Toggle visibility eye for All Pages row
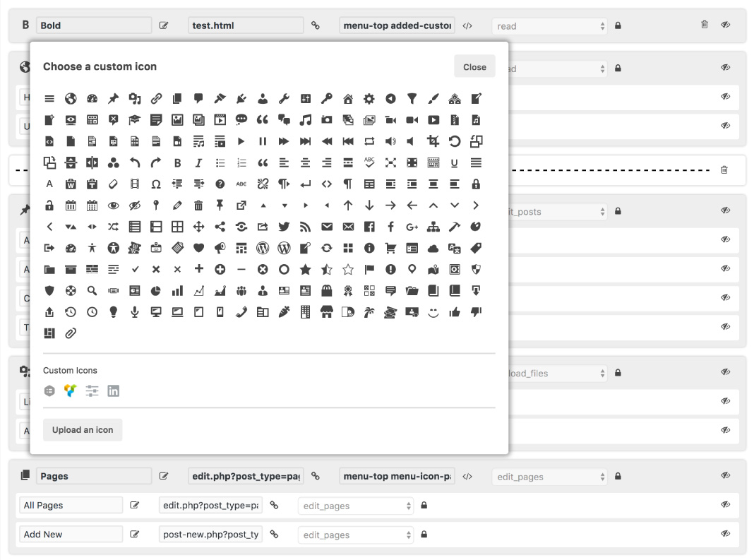Image resolution: width=754 pixels, height=560 pixels. (x=725, y=505)
